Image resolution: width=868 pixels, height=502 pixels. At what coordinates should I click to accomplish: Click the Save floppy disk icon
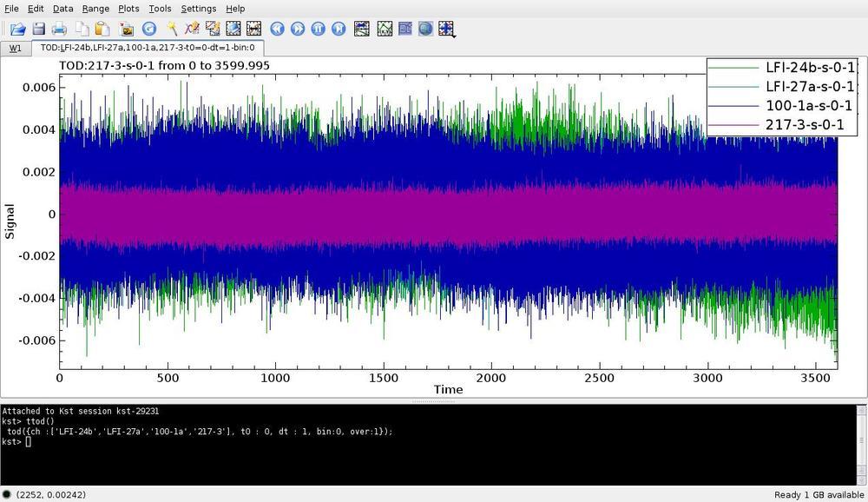(38, 29)
